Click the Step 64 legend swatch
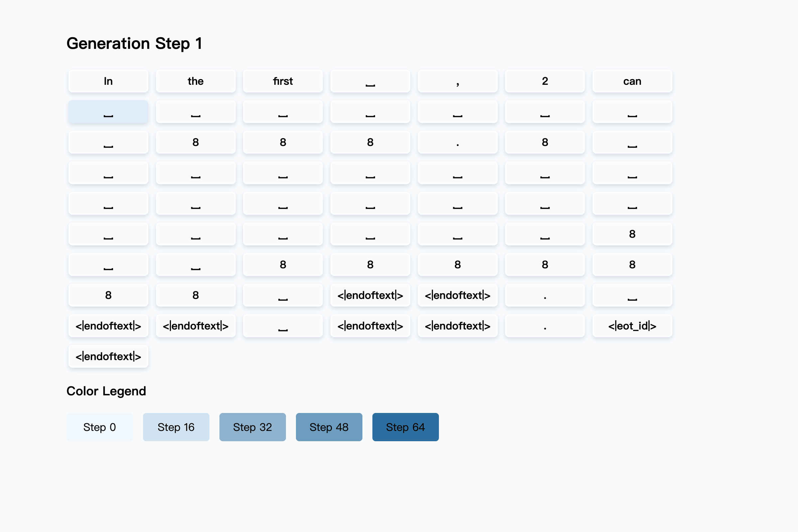The height and width of the screenshot is (532, 798). [405, 427]
